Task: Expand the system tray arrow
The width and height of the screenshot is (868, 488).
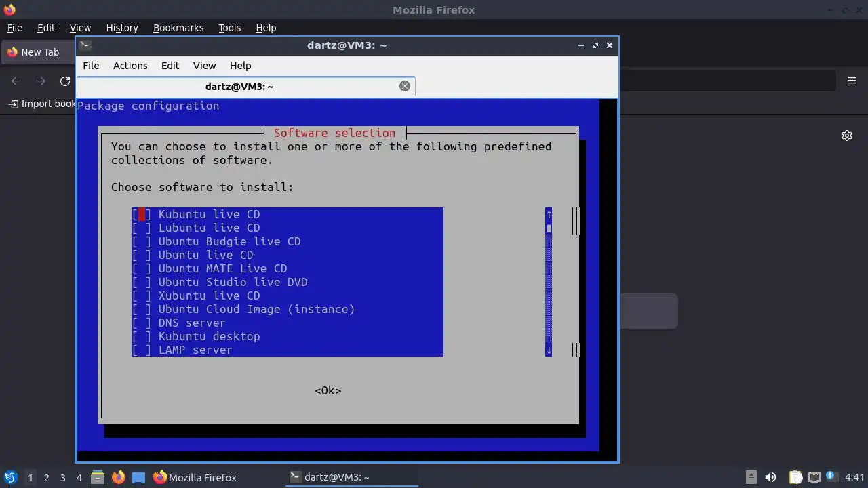Action: 751,477
